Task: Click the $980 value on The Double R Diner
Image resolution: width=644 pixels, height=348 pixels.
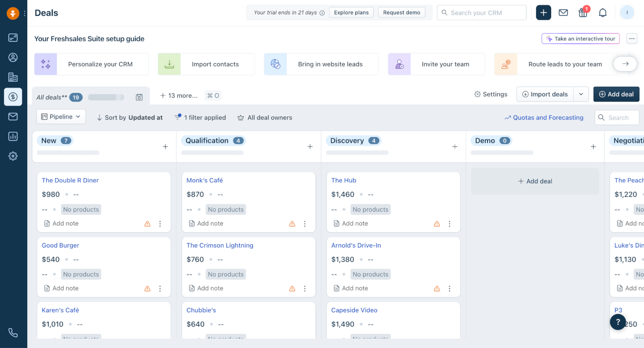Action: [51, 194]
